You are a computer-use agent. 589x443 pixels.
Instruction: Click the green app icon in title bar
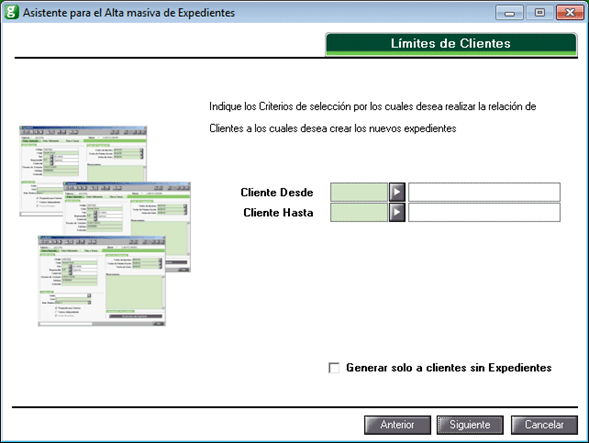(11, 12)
